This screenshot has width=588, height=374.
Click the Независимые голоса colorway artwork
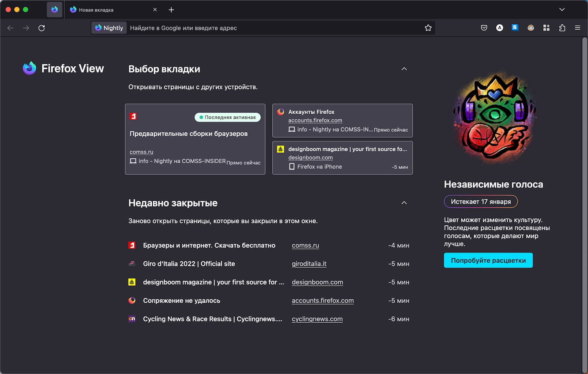click(495, 118)
